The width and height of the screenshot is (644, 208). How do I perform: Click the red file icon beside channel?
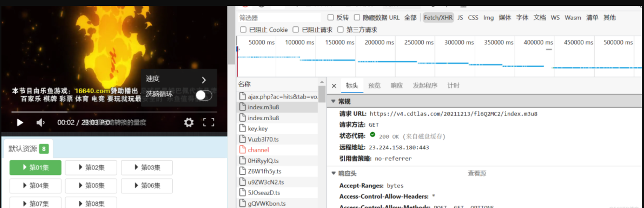[x=242, y=150]
